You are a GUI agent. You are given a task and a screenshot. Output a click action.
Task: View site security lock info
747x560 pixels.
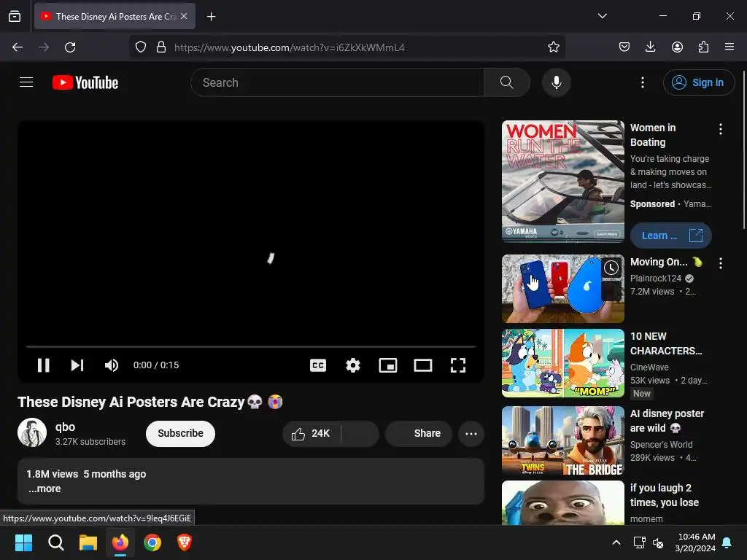tap(161, 47)
